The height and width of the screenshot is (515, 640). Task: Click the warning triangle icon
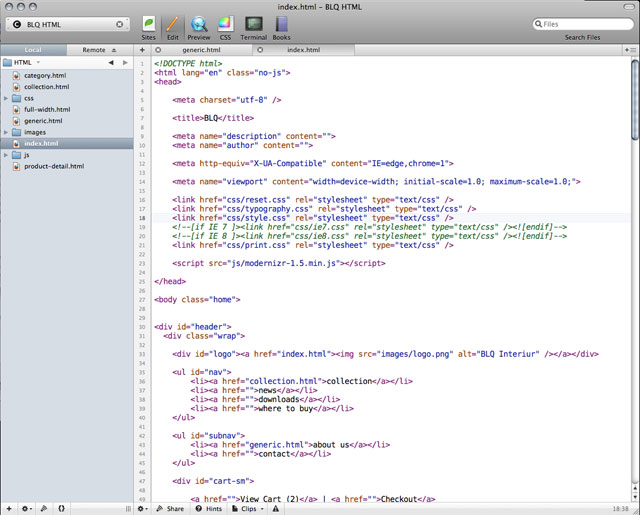point(276,508)
